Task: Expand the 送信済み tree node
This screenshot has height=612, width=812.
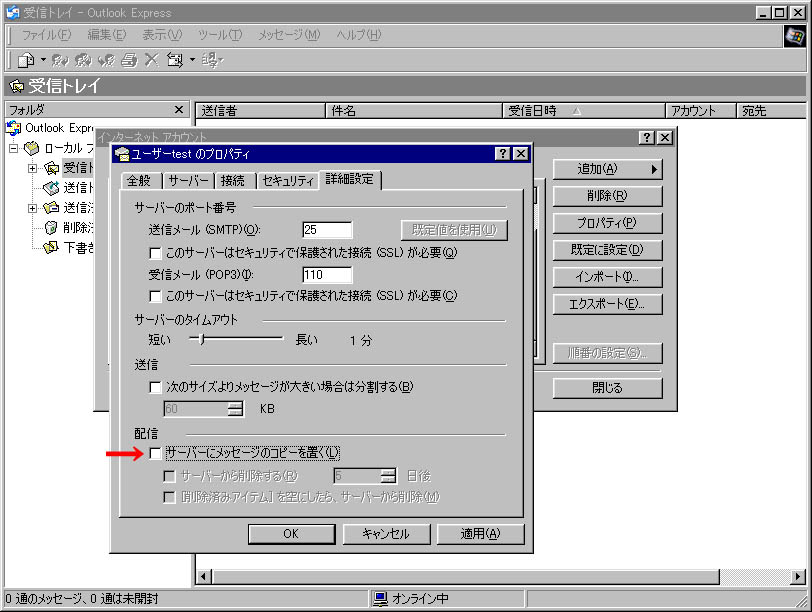Action: coord(32,208)
